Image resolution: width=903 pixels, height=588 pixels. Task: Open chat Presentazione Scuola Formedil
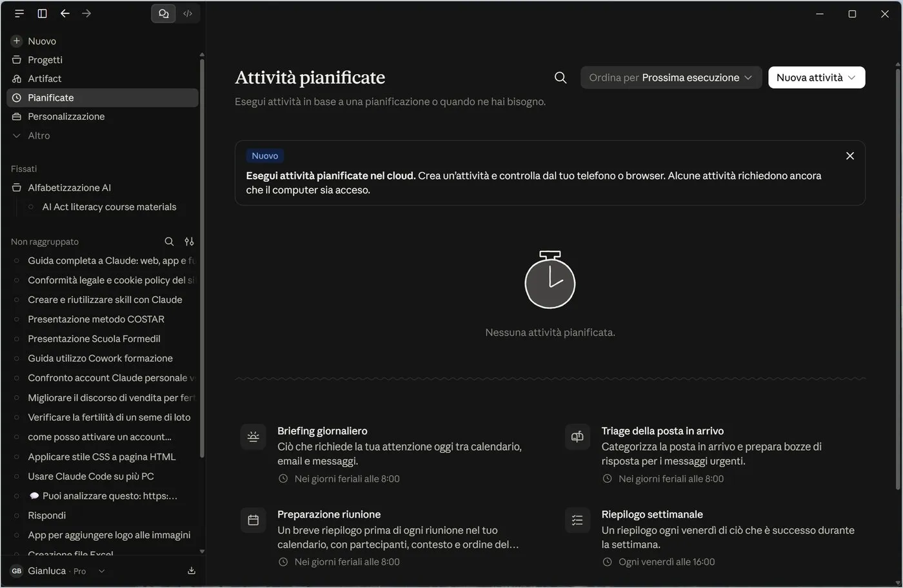pyautogui.click(x=103, y=338)
